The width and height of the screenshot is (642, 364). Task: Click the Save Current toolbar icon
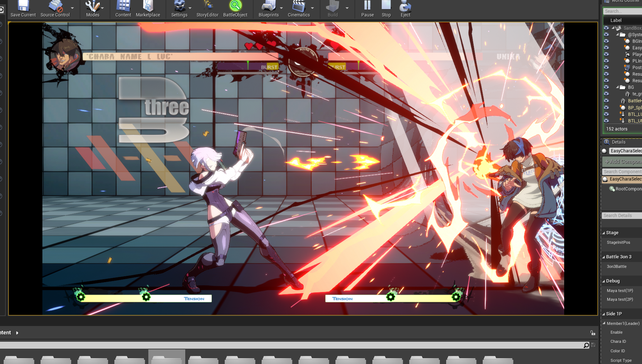[23, 6]
